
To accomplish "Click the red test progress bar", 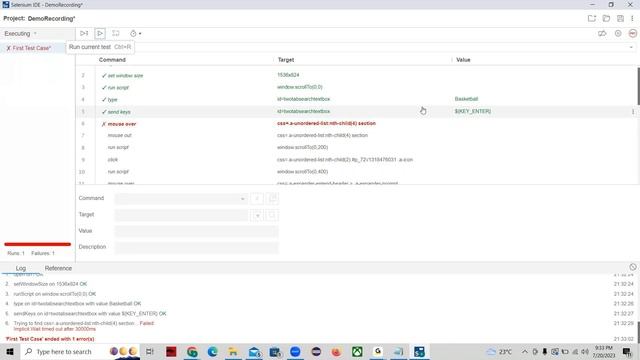I will (38, 244).
